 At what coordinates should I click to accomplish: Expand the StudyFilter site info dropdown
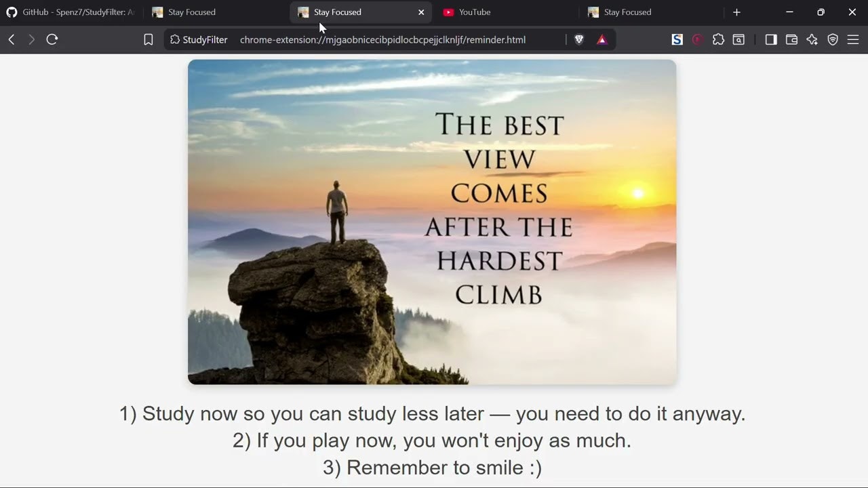point(198,39)
